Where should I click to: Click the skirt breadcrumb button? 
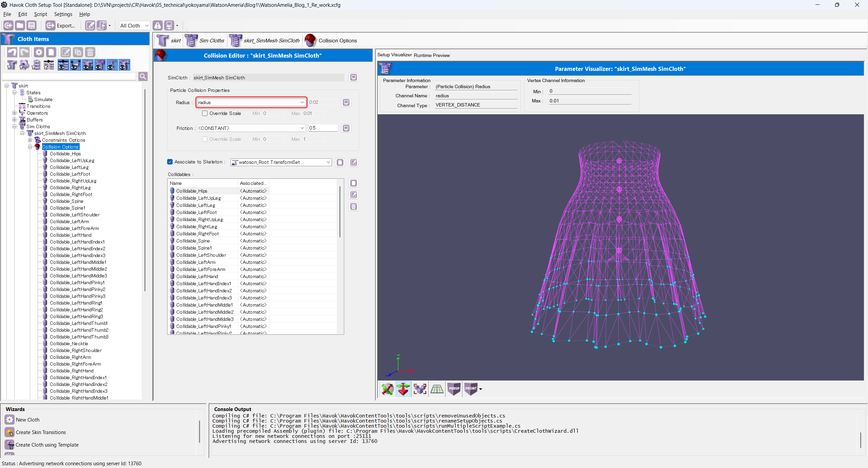pos(169,41)
